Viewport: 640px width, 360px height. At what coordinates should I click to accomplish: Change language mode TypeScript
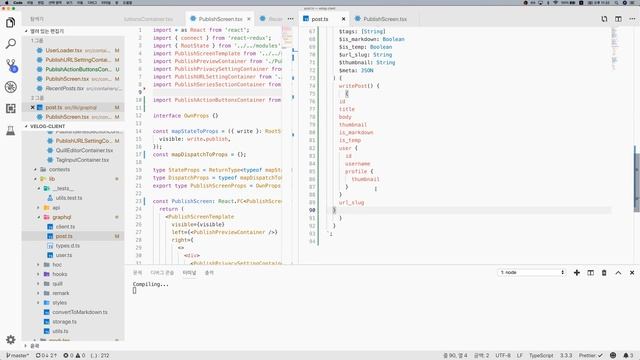541,356
